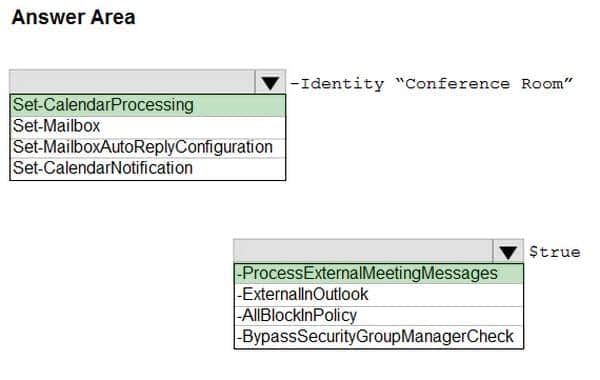Select the Set-CalendarNotification entry
Image resolution: width=600 pixels, height=380 pixels.
(x=148, y=169)
